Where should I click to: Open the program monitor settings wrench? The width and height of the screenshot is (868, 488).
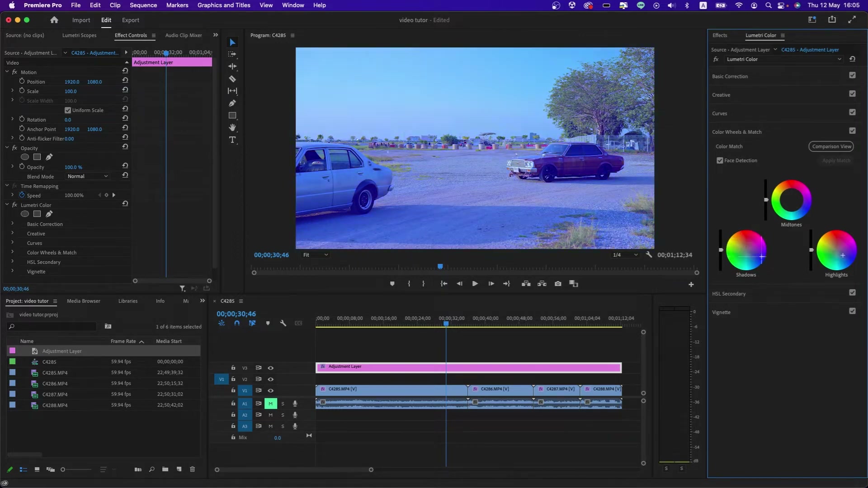[x=649, y=255]
